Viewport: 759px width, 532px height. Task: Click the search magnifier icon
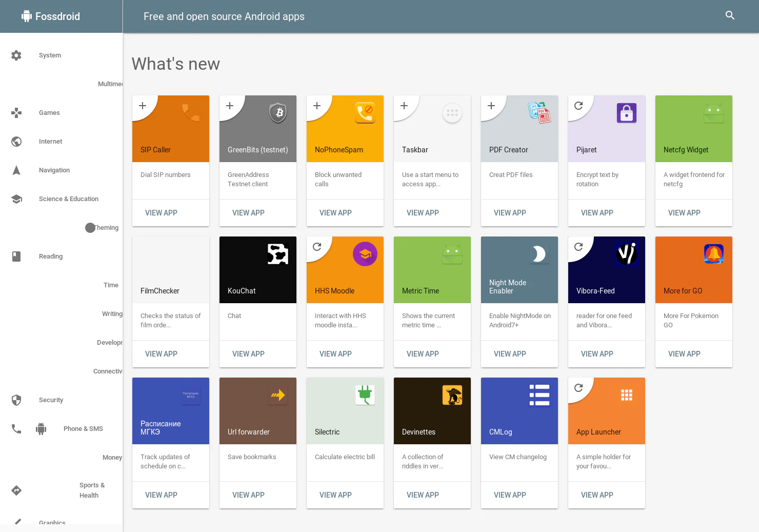coord(730,15)
